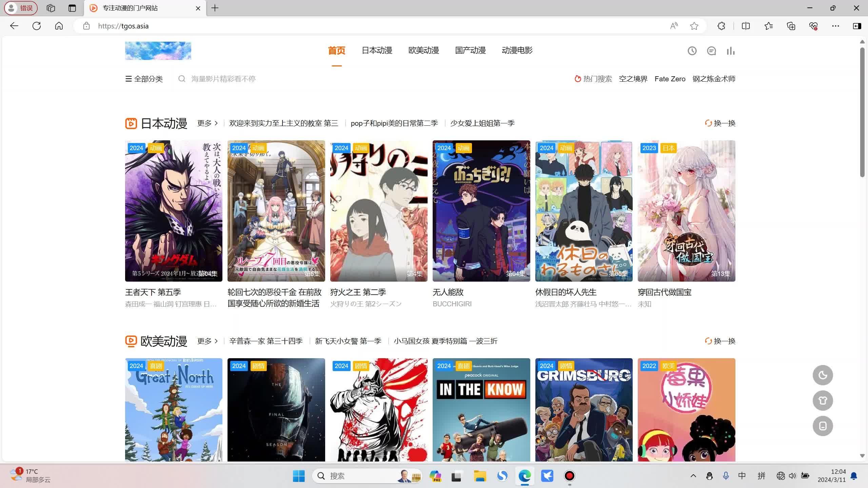This screenshot has height=488, width=868.
Task: Click hot search term 钢之炼金术师
Action: (x=714, y=79)
